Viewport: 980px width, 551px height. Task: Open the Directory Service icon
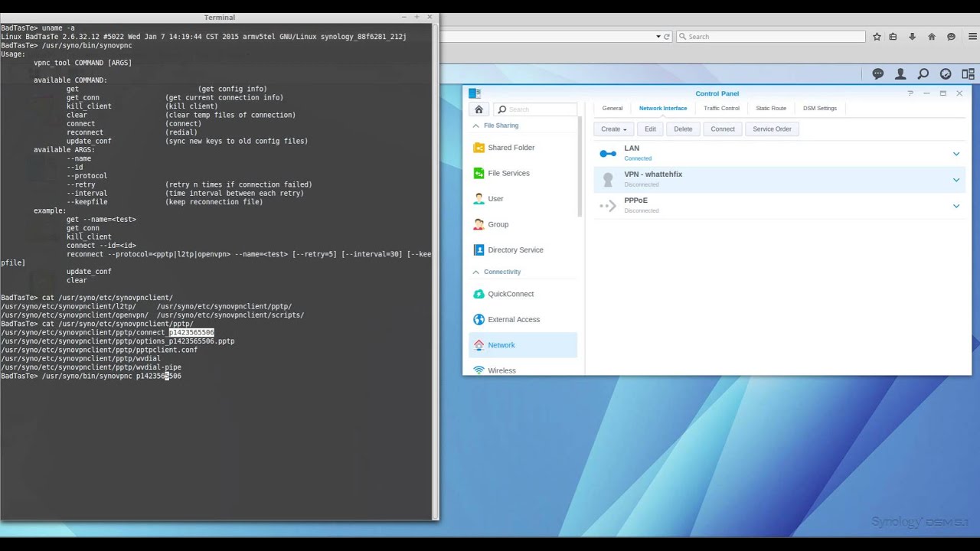pos(479,250)
